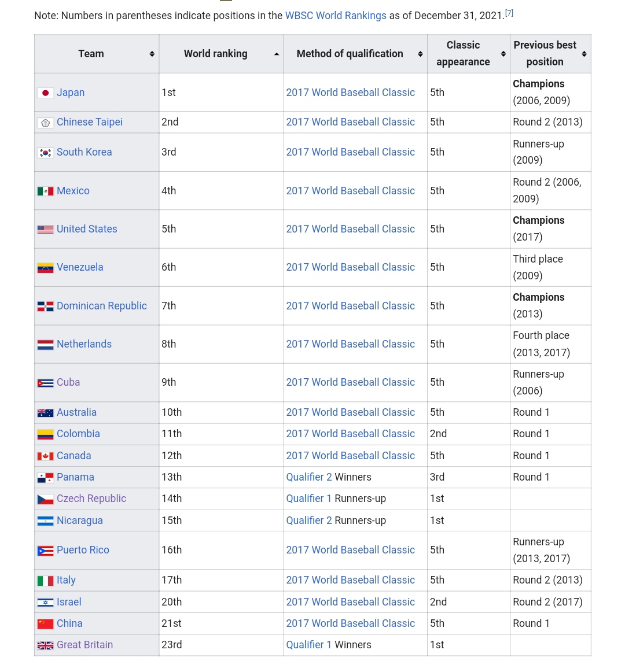
Task: Open Qualifier 2 link in Panama row
Action: 309,477
